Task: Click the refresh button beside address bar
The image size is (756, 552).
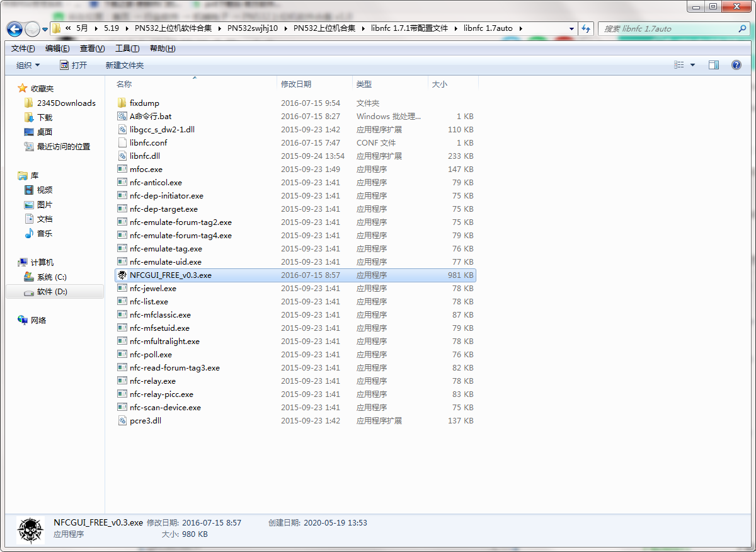Action: click(586, 29)
